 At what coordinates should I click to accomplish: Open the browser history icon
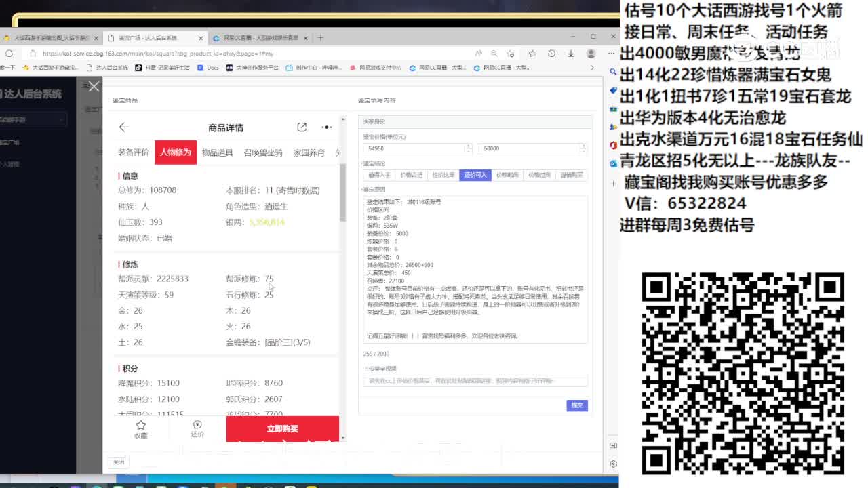click(551, 54)
